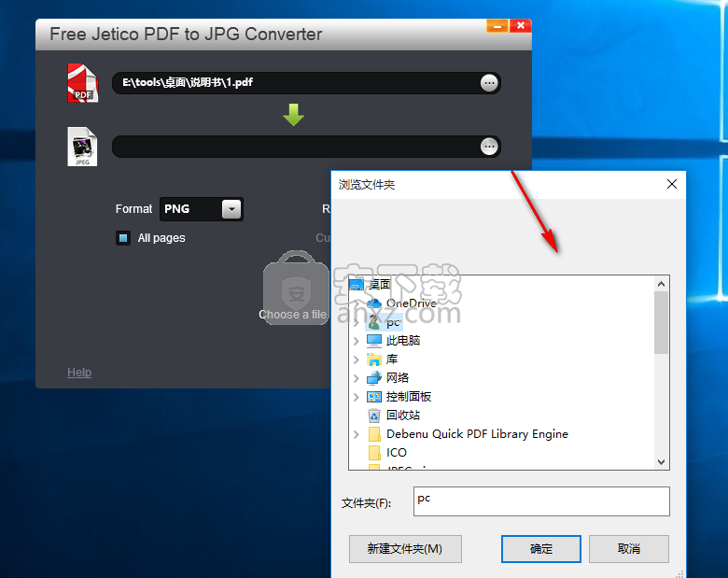Expand the pc tree node

(357, 322)
